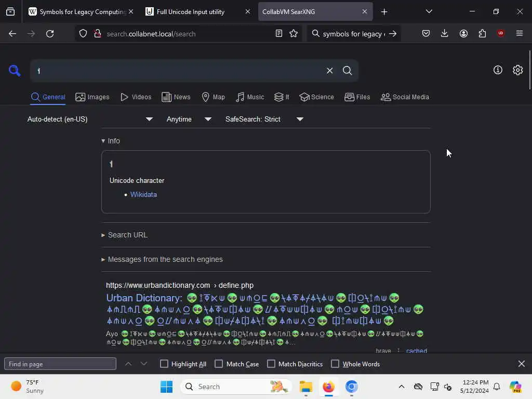Open the Downloads panel
The height and width of the screenshot is (399, 532).
445,33
